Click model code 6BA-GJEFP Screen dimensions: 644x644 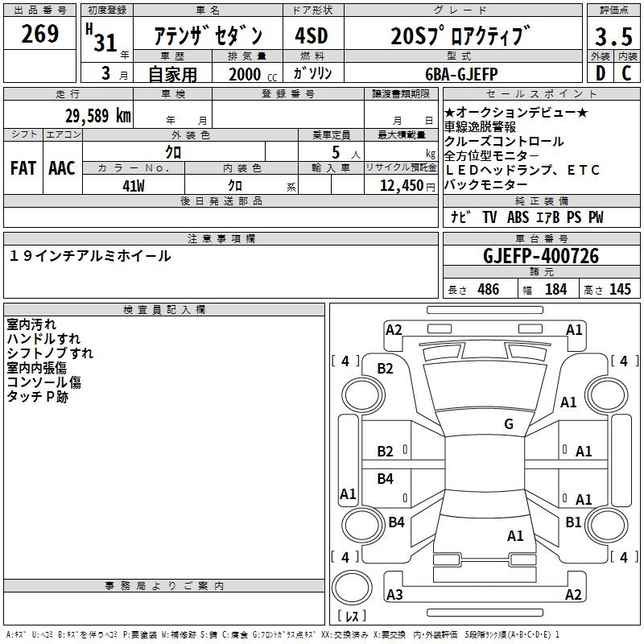tap(461, 74)
